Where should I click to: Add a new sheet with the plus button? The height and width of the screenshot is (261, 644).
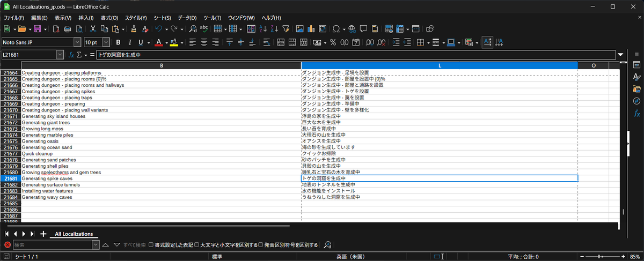tap(43, 234)
